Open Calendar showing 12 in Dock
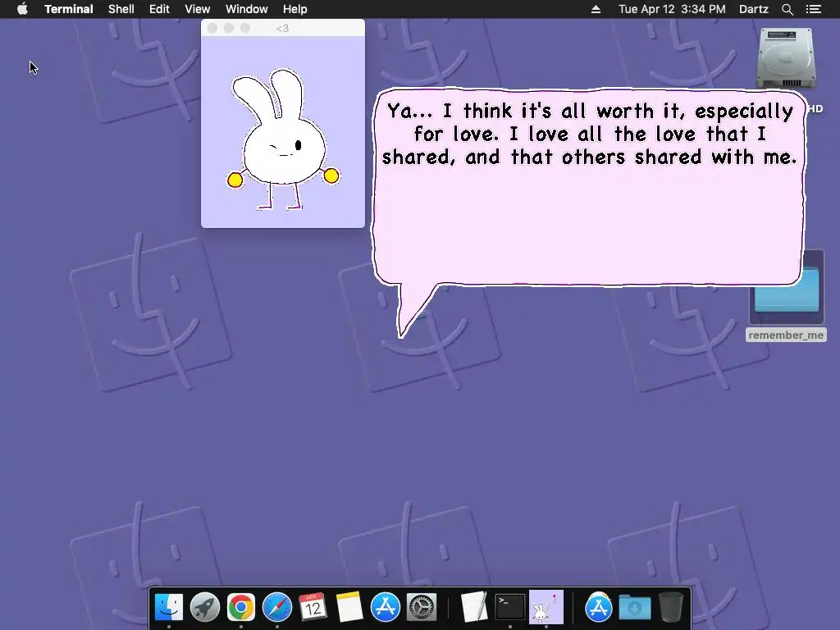The height and width of the screenshot is (630, 840). click(x=313, y=607)
